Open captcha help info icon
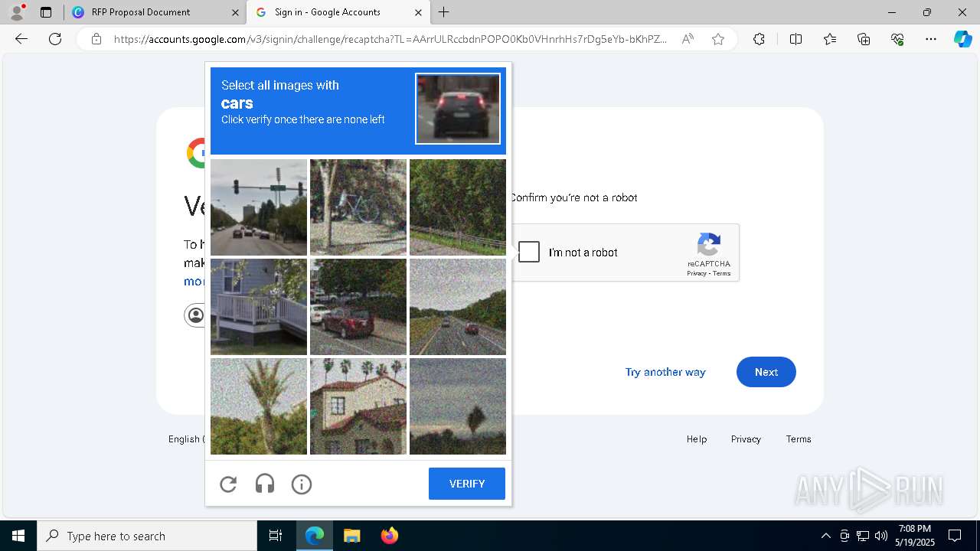 (x=302, y=484)
